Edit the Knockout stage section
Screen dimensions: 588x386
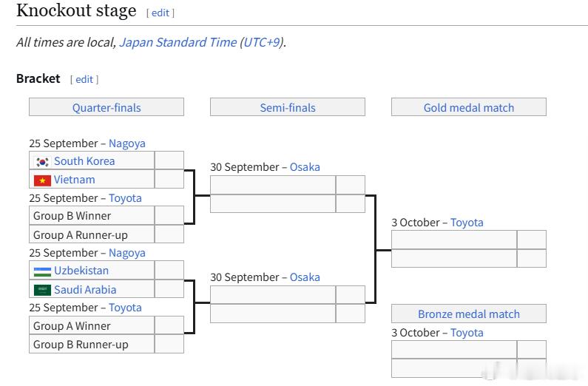pos(160,13)
